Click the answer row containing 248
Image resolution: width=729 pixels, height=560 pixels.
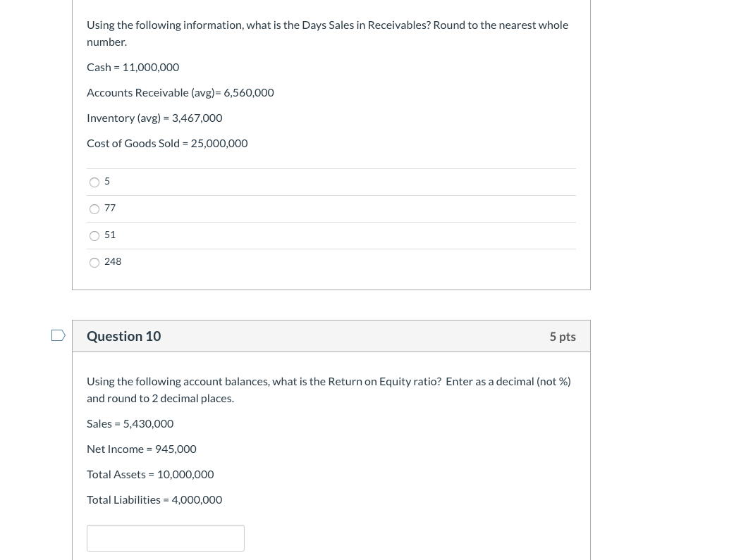tap(282, 262)
